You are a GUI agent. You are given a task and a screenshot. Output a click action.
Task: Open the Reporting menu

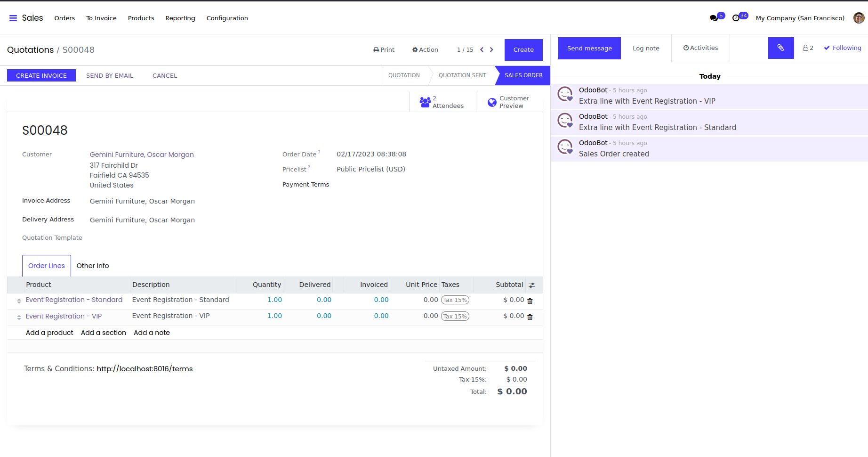coord(180,18)
